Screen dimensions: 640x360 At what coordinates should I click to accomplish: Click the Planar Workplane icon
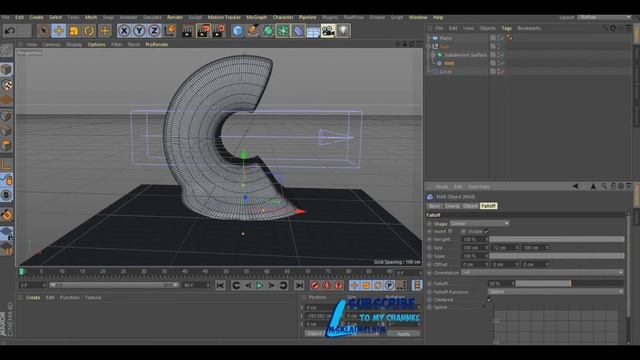pos(6,249)
